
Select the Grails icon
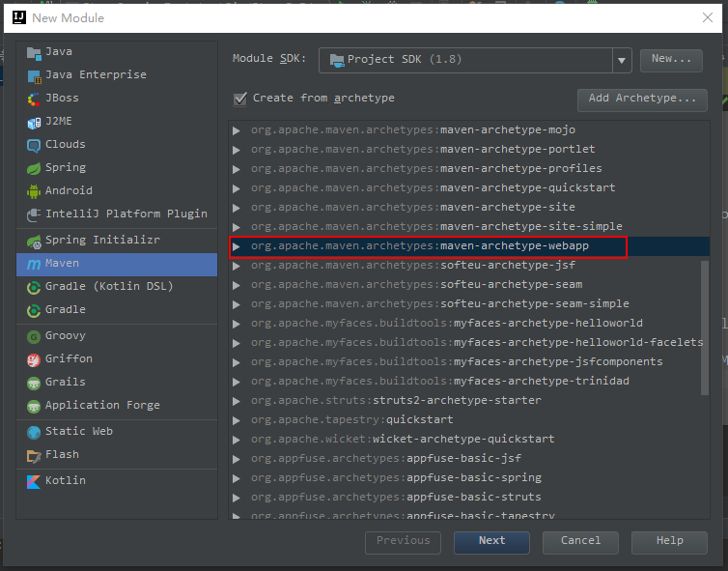(x=34, y=383)
